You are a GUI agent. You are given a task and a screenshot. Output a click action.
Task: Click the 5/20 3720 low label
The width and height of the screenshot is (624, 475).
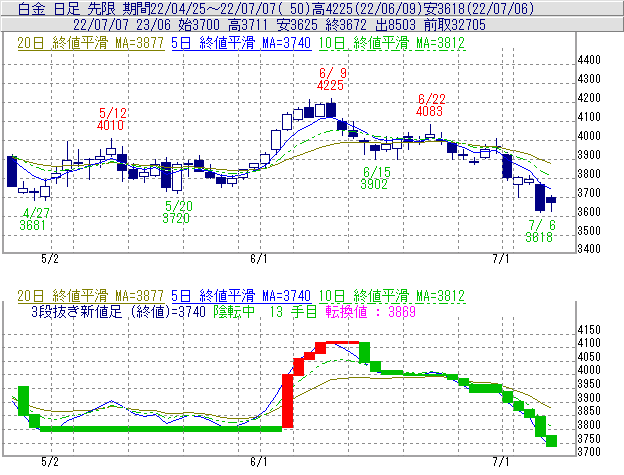pyautogui.click(x=177, y=212)
